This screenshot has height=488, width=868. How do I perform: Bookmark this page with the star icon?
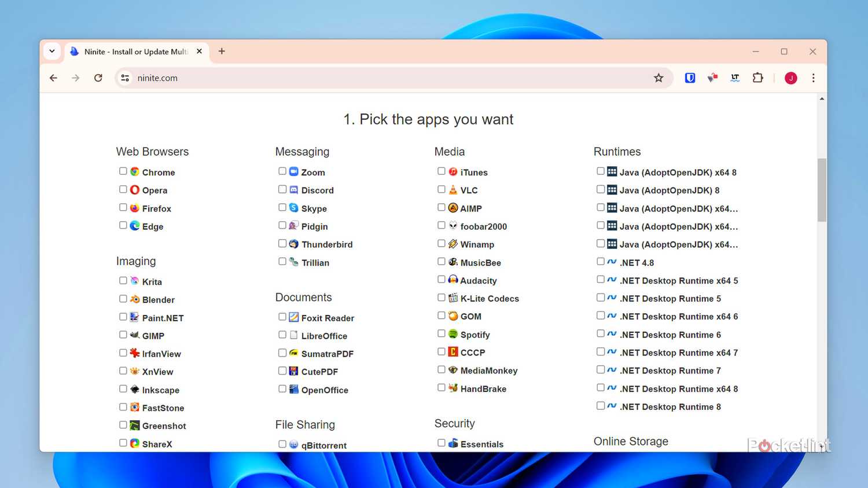658,78
